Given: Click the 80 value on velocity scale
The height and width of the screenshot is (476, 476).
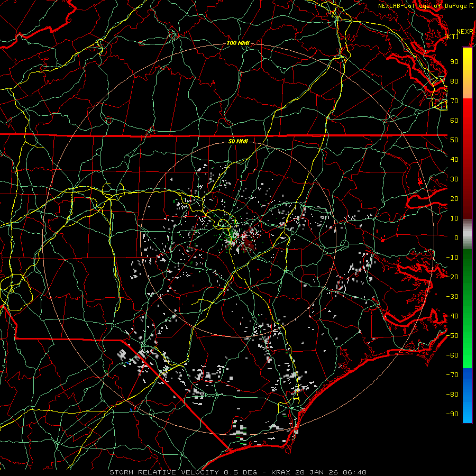Looking at the screenshot, I should click(x=454, y=81).
